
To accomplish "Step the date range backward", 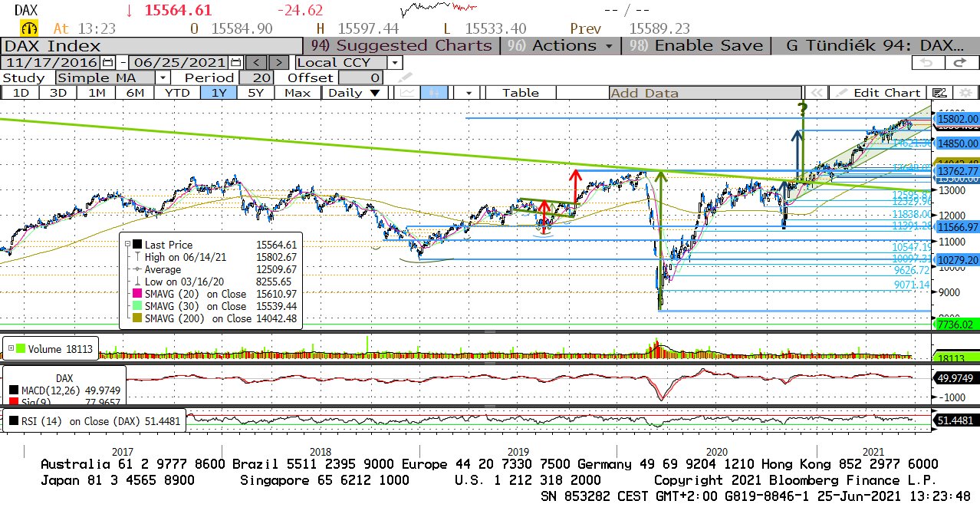I will click(x=258, y=63).
